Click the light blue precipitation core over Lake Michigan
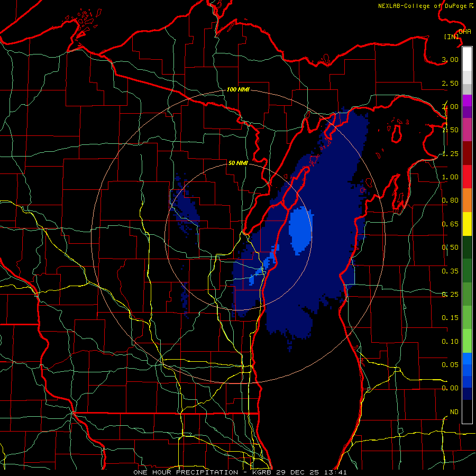The height and width of the screenshot is (476, 476). click(300, 230)
